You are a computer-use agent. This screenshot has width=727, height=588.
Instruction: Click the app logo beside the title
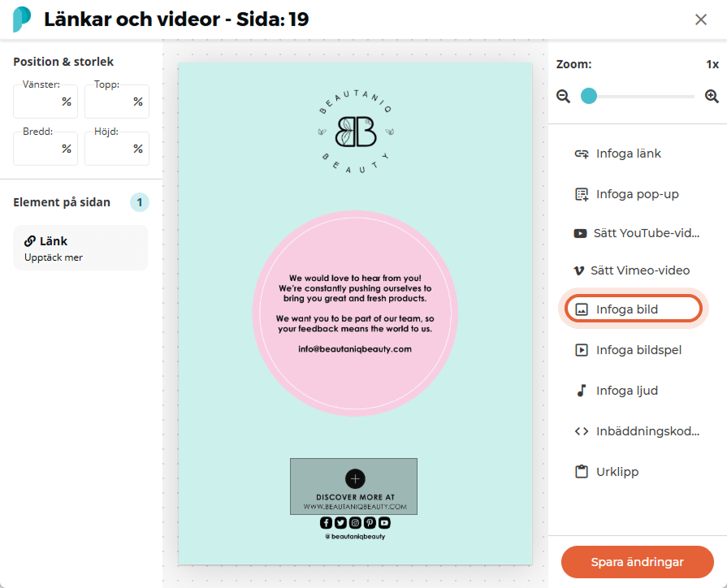tap(21, 19)
